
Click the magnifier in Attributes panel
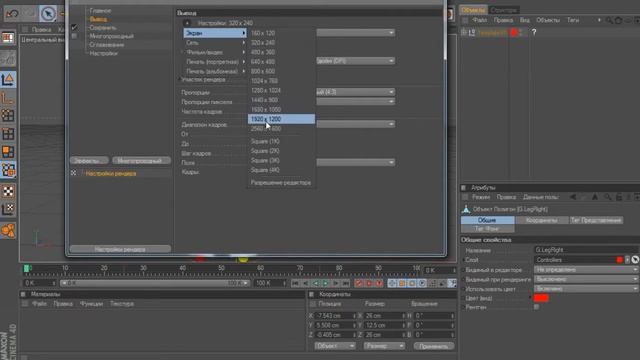pos(607,197)
